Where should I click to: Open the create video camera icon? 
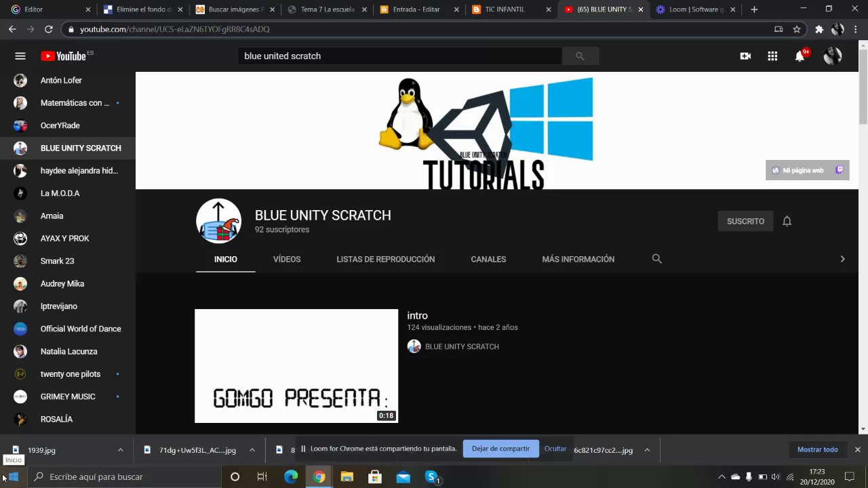coord(745,56)
